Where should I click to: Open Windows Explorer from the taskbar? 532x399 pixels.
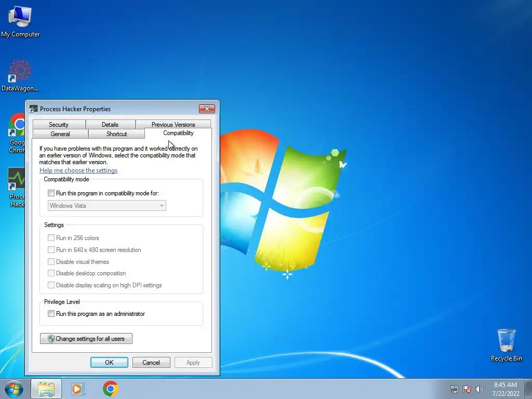pos(46,389)
